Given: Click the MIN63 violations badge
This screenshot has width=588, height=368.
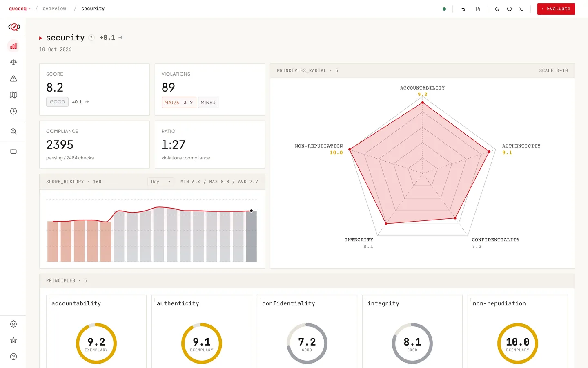Looking at the screenshot, I should coord(208,102).
